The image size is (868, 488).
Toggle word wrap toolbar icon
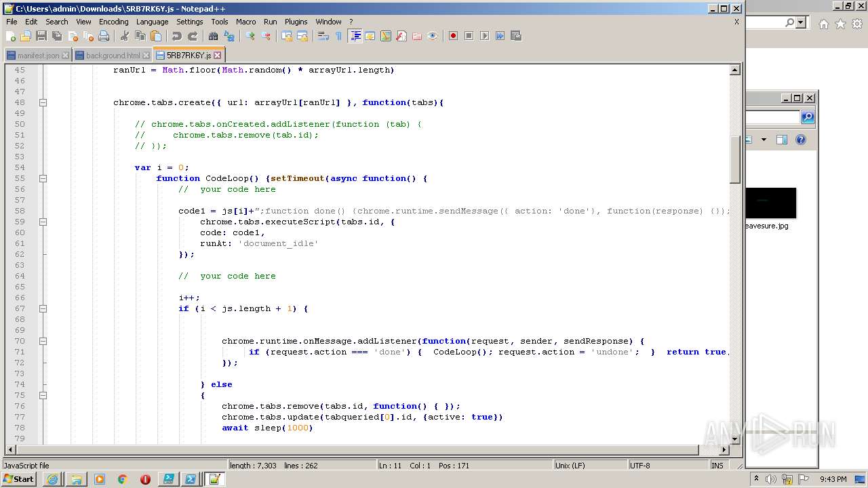point(323,36)
